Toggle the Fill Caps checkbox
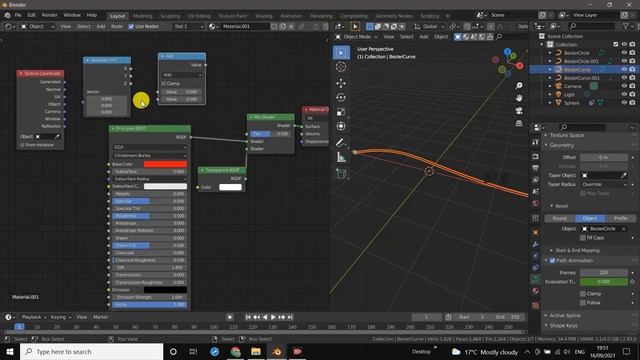640x360 pixels. point(583,238)
